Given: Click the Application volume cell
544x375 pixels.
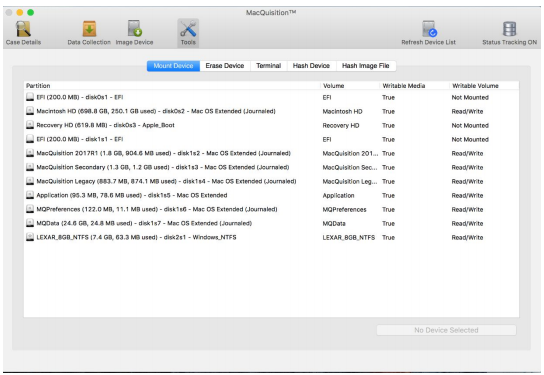Looking at the screenshot, I should [x=338, y=195].
